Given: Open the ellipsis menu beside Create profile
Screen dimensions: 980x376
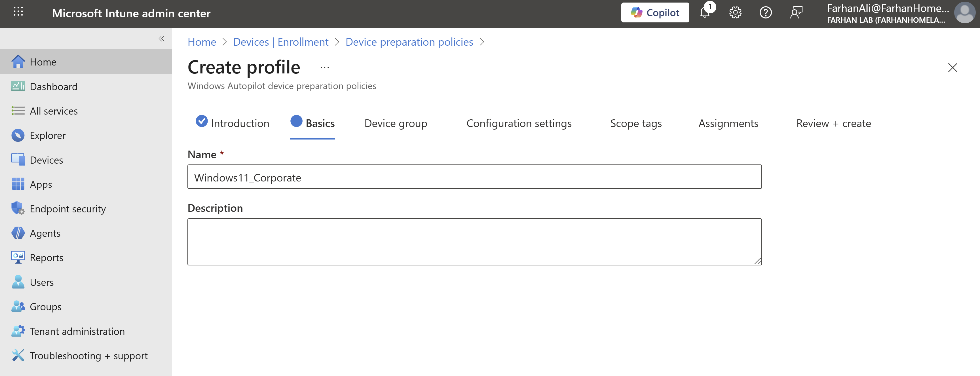Looking at the screenshot, I should (324, 68).
